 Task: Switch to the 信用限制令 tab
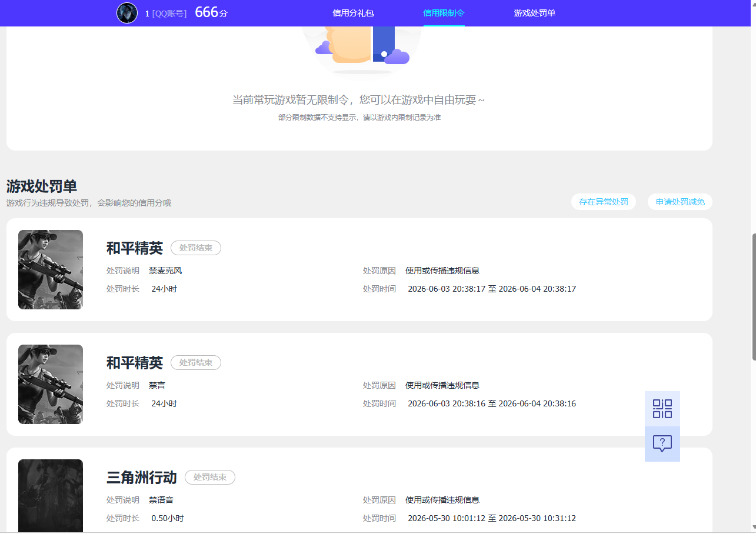[444, 13]
